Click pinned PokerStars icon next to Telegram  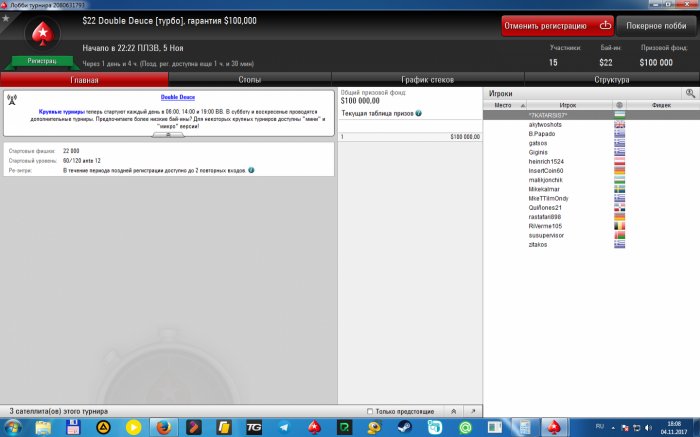pos(314,428)
